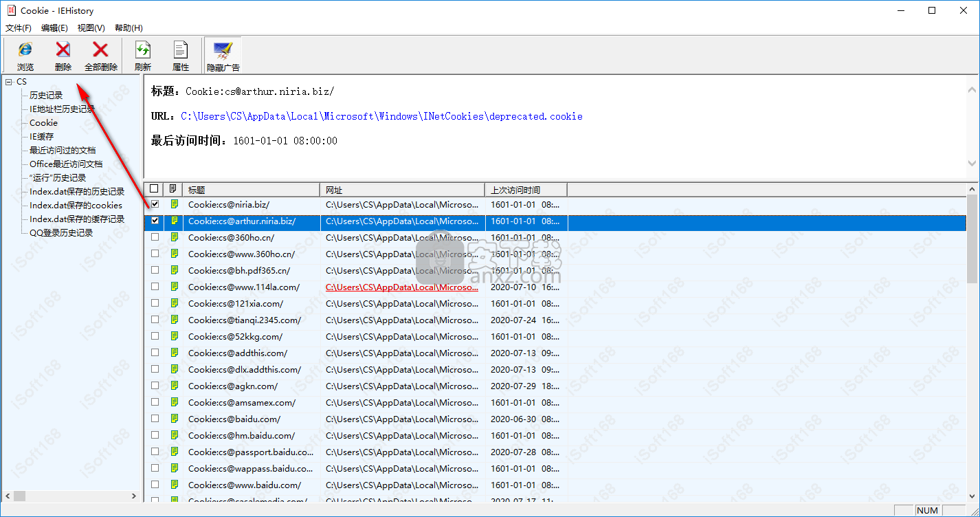Select Index.dat保存的历史记录 tree node
The height and width of the screenshot is (517, 980).
tap(77, 191)
